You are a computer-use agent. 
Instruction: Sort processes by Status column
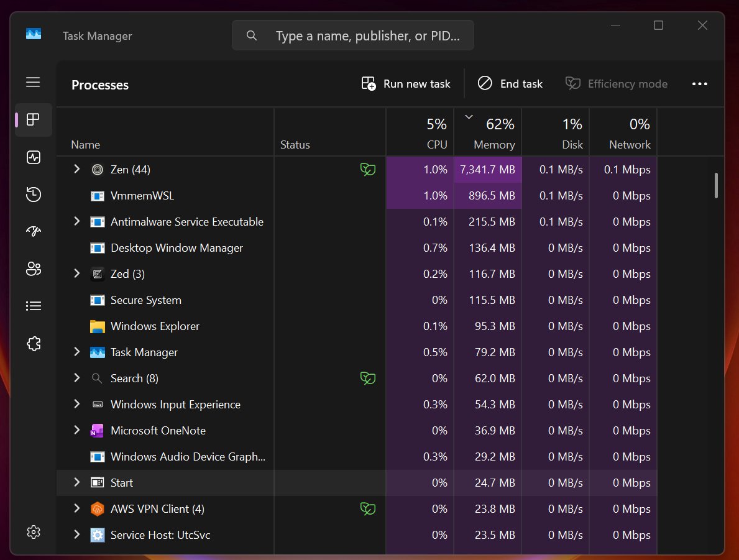click(330, 132)
